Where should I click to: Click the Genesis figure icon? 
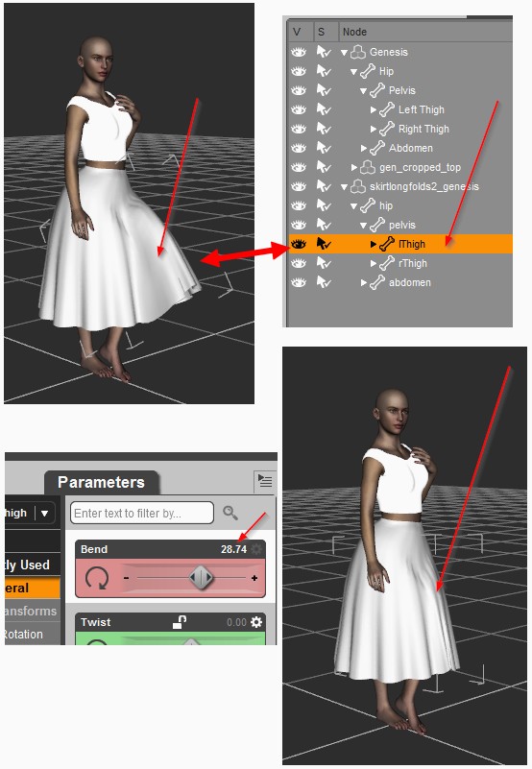point(358,52)
